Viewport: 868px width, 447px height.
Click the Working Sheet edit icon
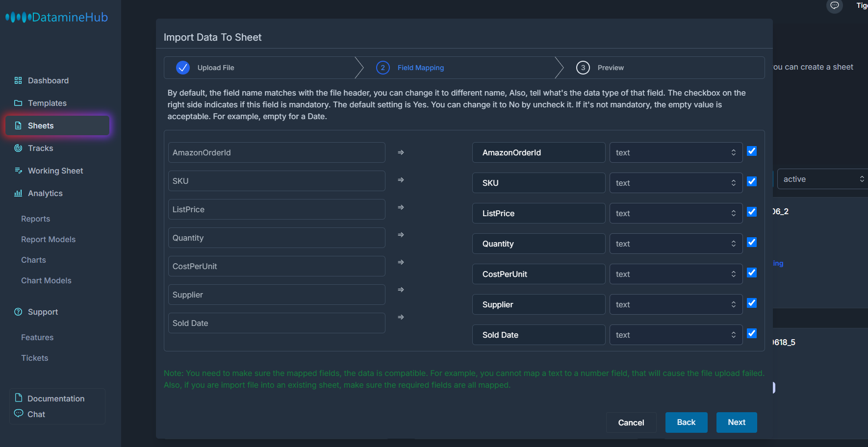[x=18, y=171]
